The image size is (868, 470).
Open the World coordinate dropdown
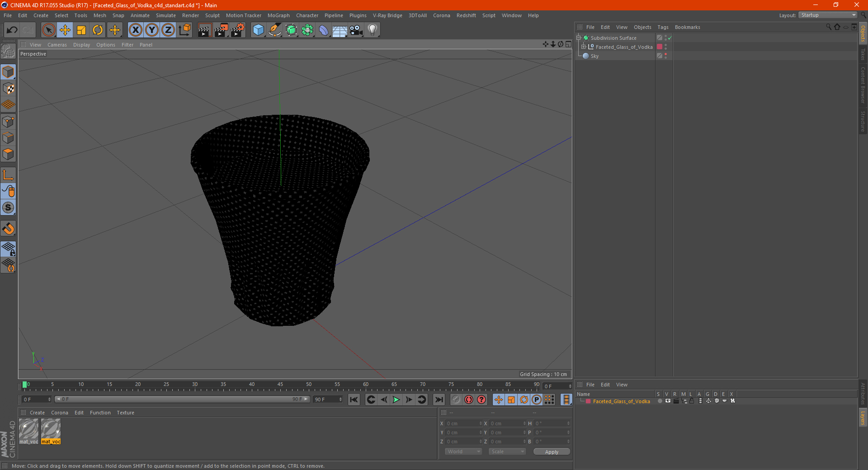pos(463,451)
